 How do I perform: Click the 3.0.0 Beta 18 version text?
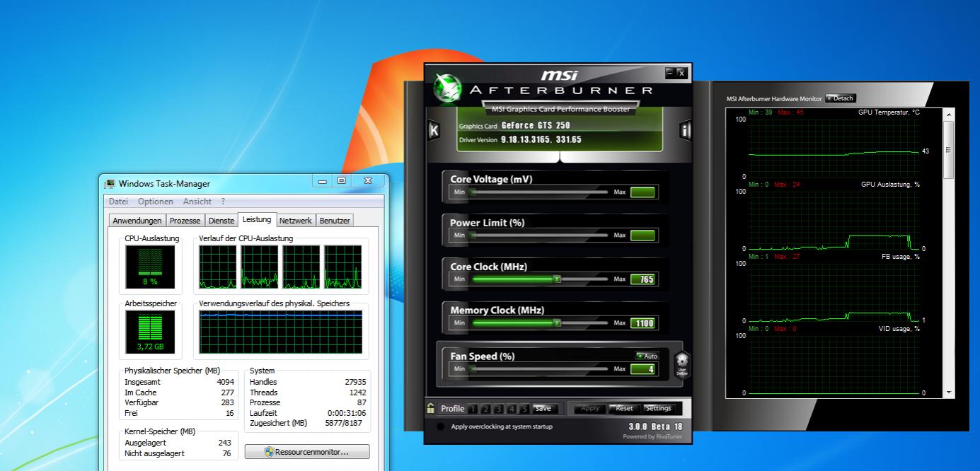[656, 426]
